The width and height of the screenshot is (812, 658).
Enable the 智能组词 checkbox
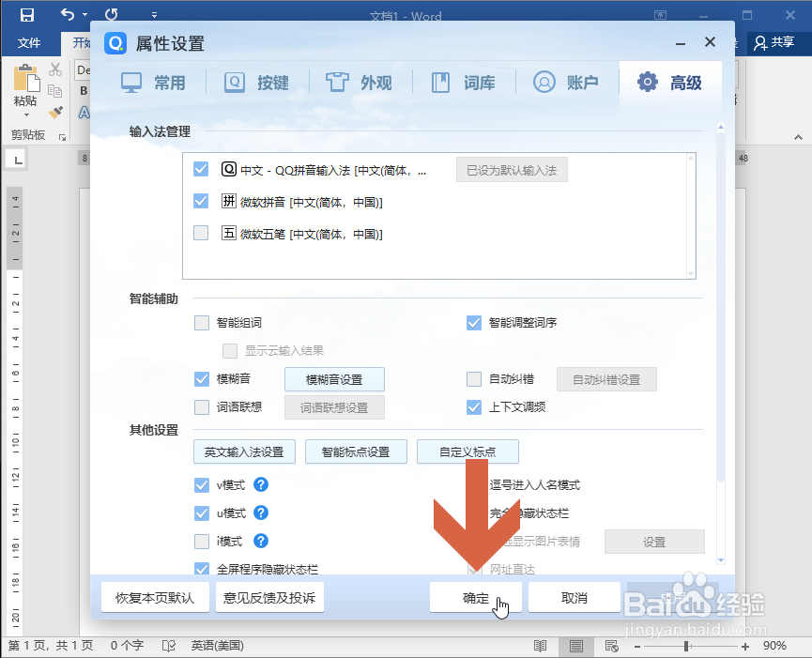202,323
